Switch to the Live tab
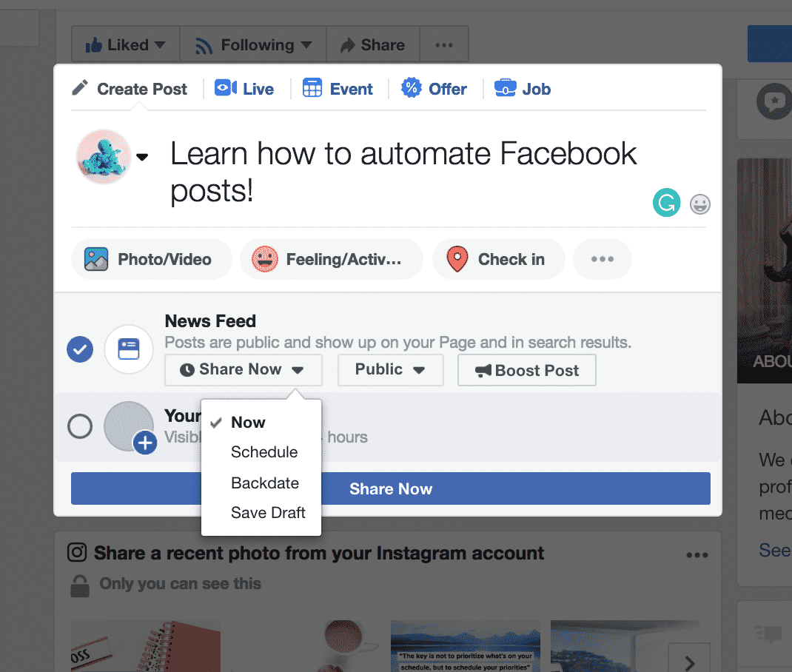This screenshot has width=792, height=672. 244,90
